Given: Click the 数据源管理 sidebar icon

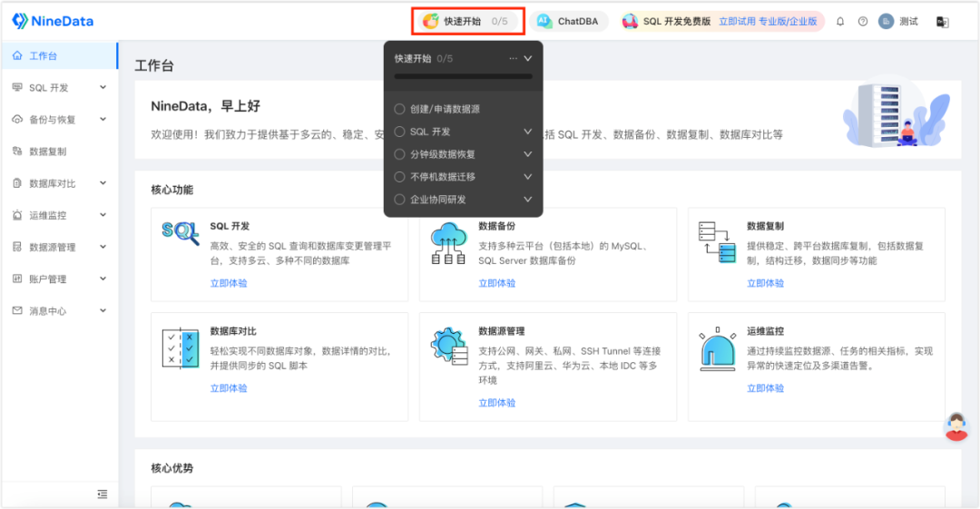Looking at the screenshot, I should [17, 247].
